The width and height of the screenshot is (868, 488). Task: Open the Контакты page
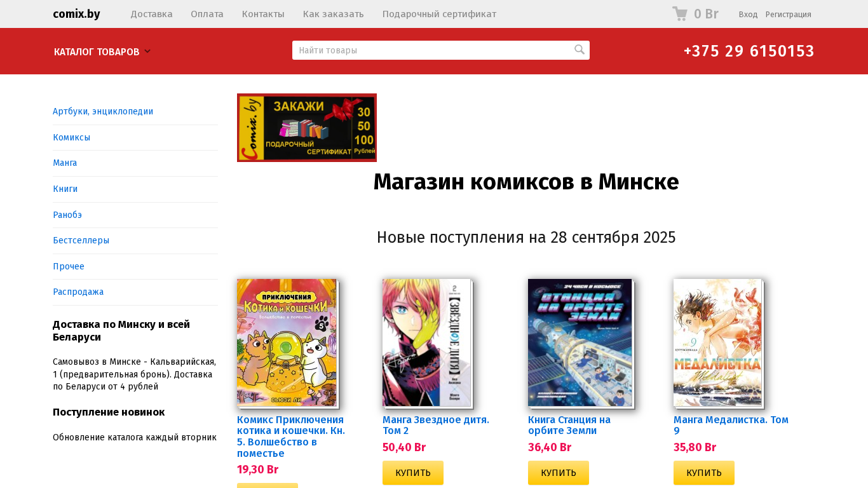click(263, 14)
